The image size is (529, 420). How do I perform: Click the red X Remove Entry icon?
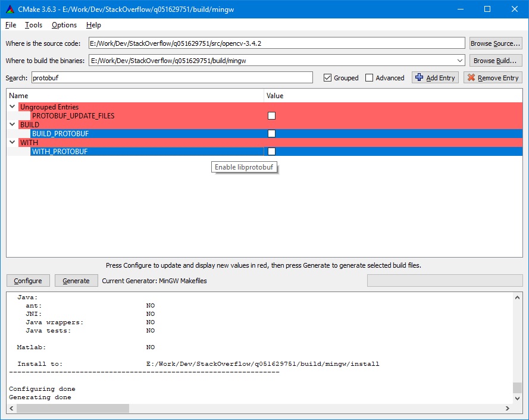(x=471, y=77)
